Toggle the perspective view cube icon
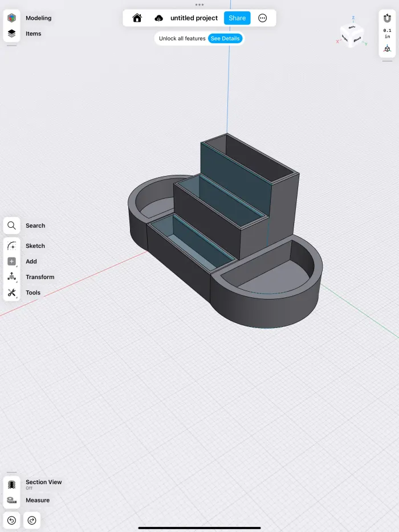This screenshot has width=399, height=532. [x=387, y=49]
